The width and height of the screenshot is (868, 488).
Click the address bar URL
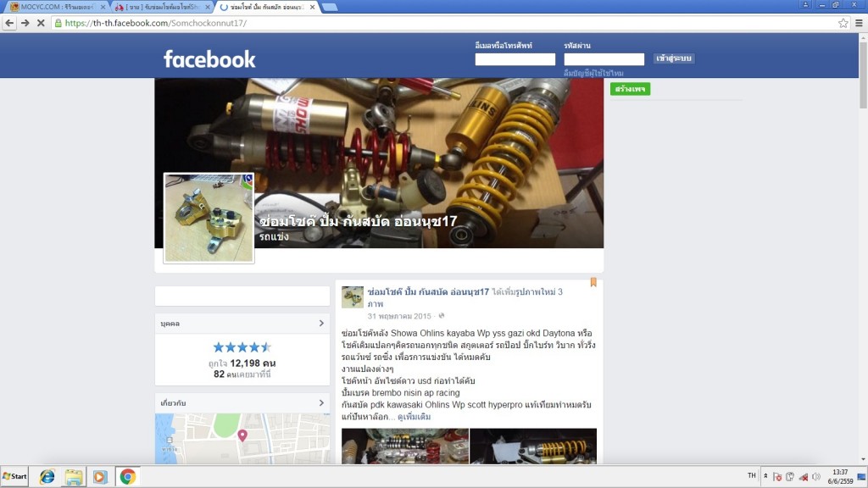156,23
